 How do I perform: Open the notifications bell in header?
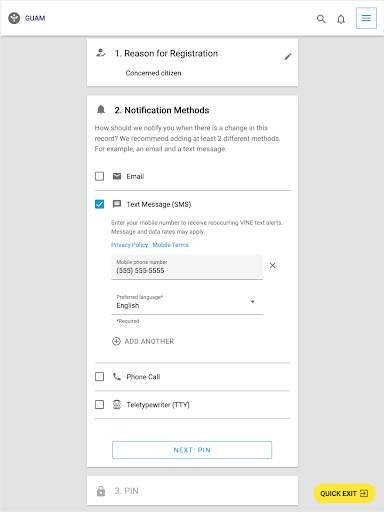click(x=341, y=19)
